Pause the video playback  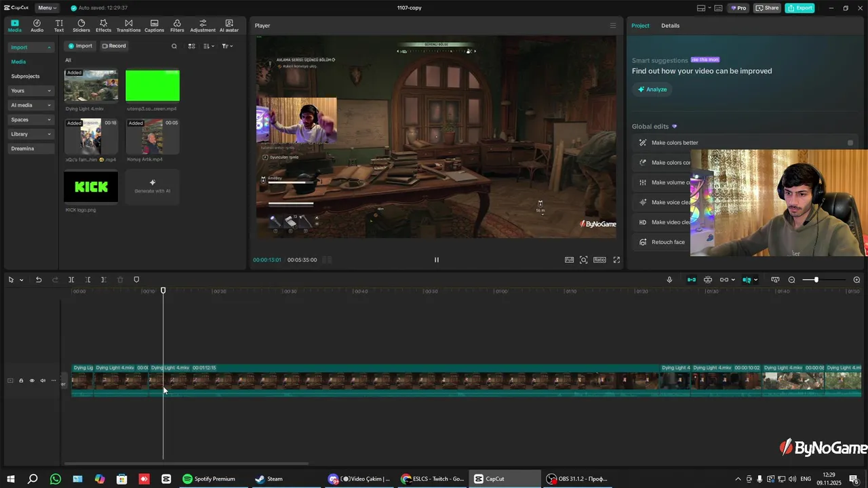pyautogui.click(x=437, y=260)
